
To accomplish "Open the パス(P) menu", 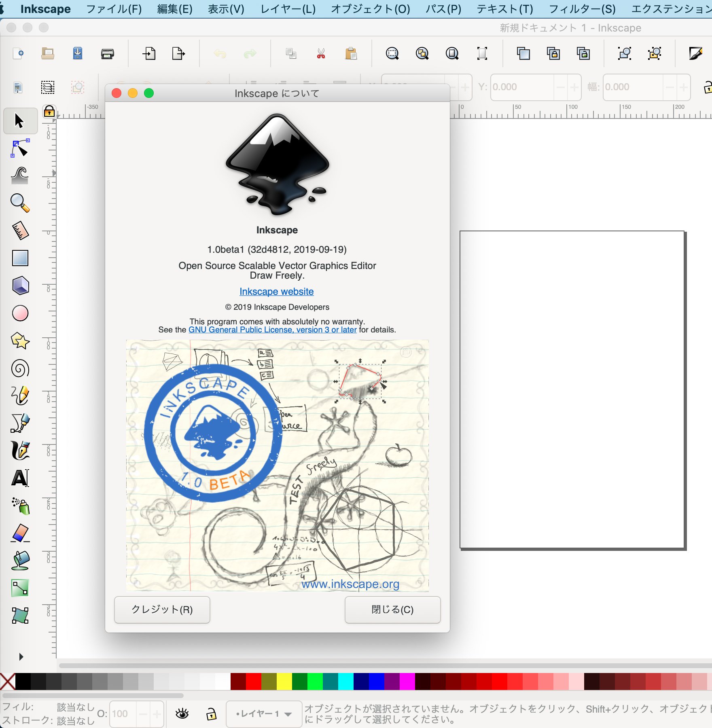I will (443, 9).
